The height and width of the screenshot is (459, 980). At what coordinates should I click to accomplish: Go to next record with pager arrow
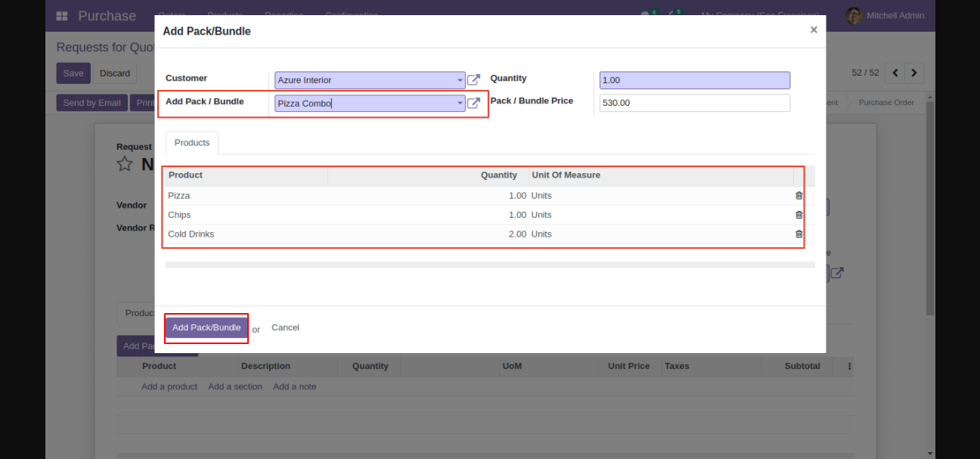(914, 73)
